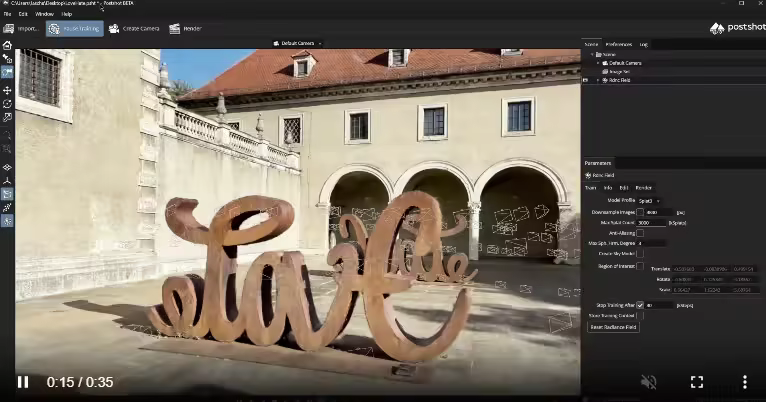Screen dimensions: 766x402
Task: Switch to the Preferences tab
Action: tap(618, 44)
